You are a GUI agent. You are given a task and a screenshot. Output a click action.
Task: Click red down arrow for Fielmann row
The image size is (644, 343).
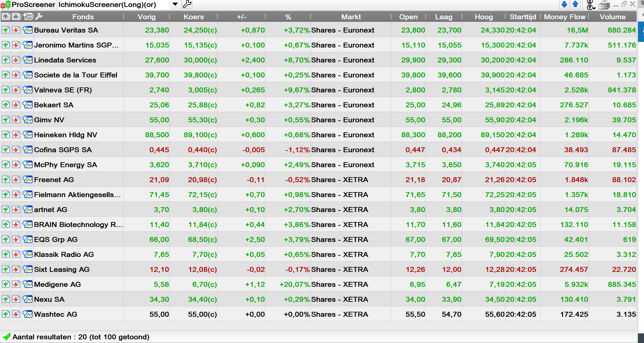pos(16,194)
